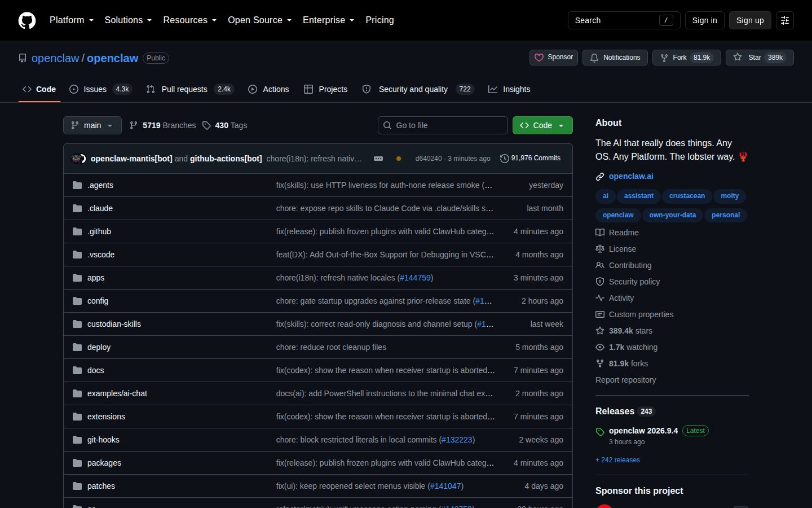Image resolution: width=812 pixels, height=508 pixels.
Task: Click the scale icon beside License
Action: [600, 249]
